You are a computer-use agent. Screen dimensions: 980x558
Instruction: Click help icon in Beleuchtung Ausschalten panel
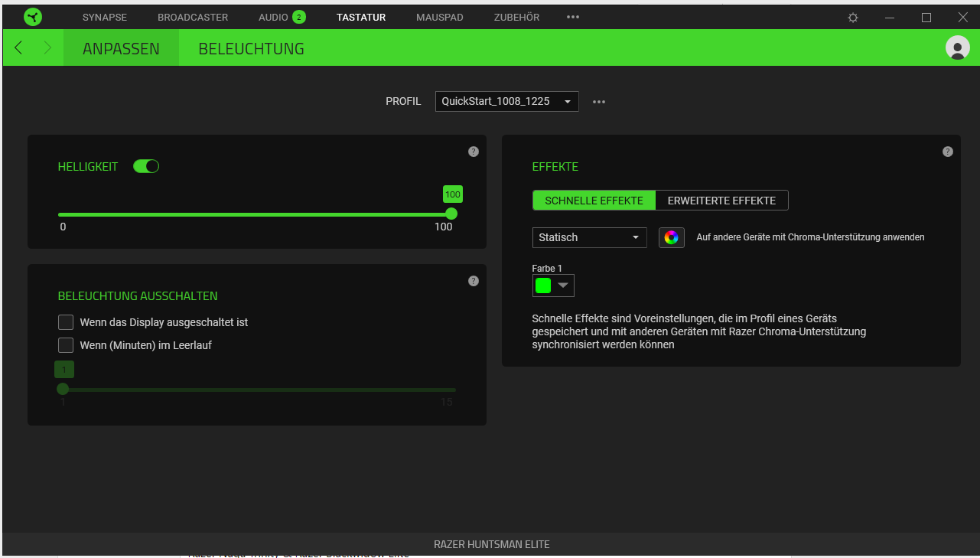[473, 281]
